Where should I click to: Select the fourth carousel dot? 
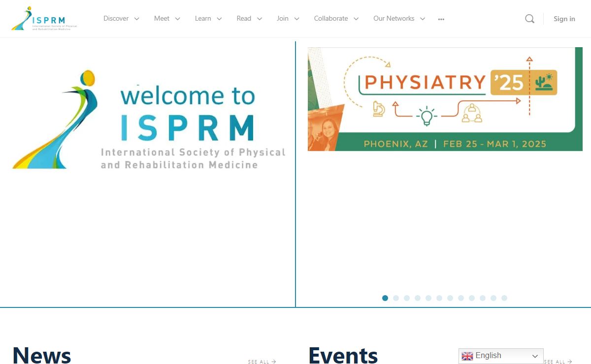click(x=418, y=298)
